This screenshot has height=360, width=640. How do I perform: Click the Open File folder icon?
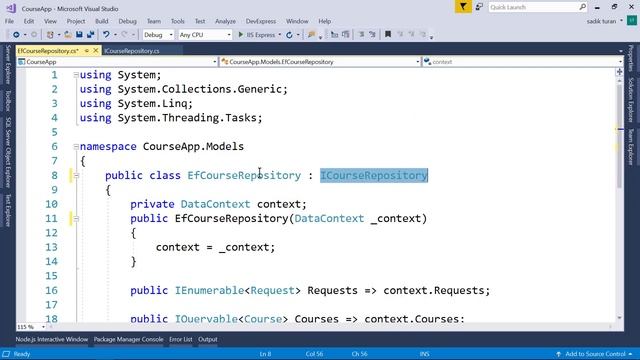[x=68, y=35]
